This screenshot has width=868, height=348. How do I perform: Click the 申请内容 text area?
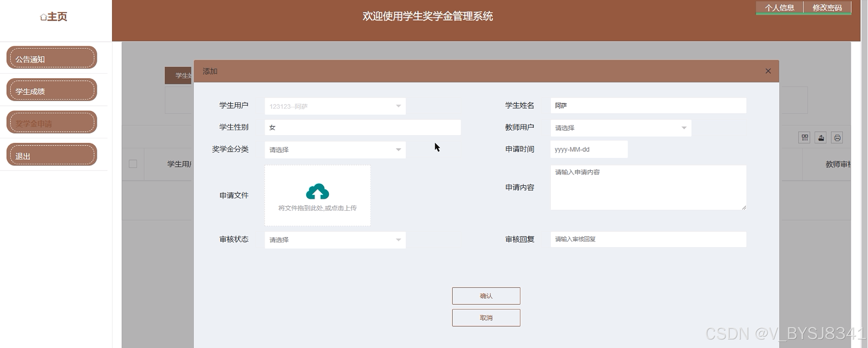pyautogui.click(x=648, y=188)
